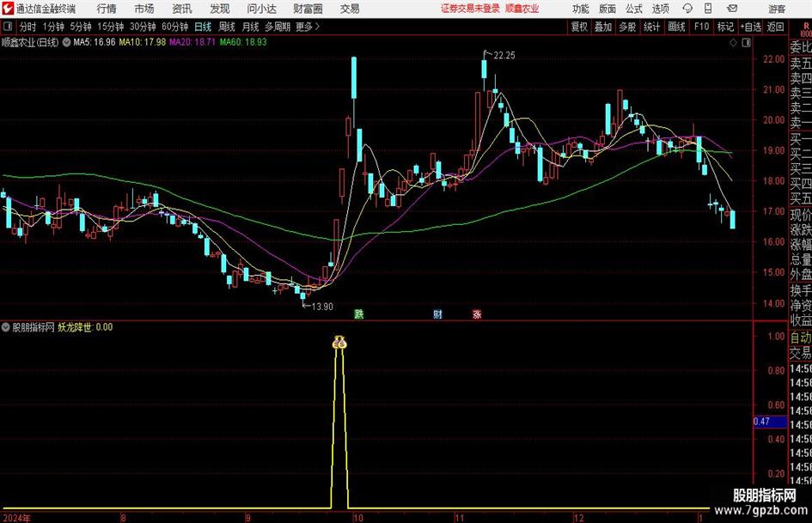Toggle the side info panel icon

[746, 43]
